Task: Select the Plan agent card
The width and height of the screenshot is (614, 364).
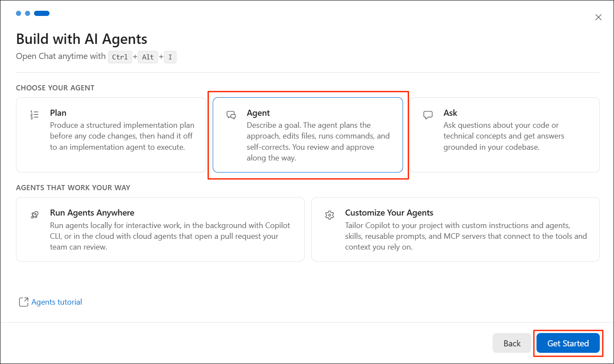Action: tap(111, 135)
